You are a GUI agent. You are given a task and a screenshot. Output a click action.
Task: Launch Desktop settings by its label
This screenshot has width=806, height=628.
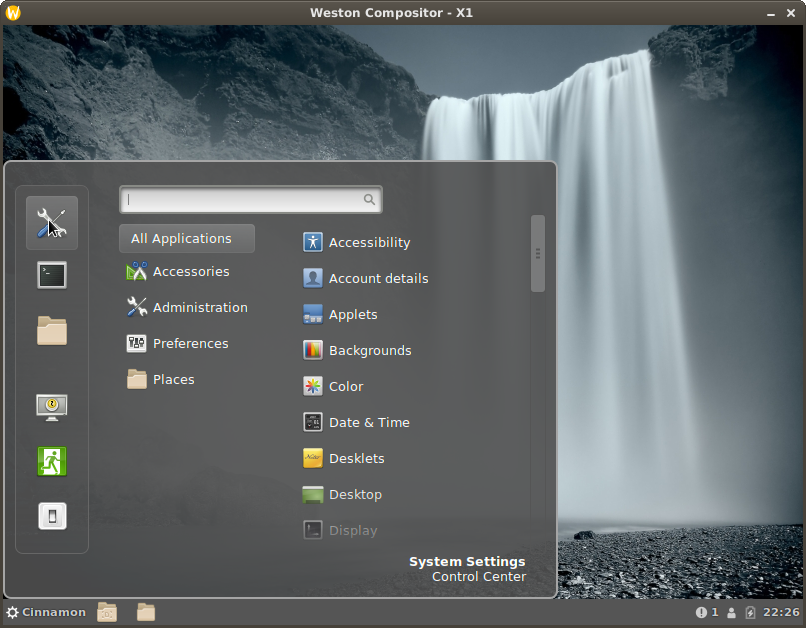[x=355, y=494]
